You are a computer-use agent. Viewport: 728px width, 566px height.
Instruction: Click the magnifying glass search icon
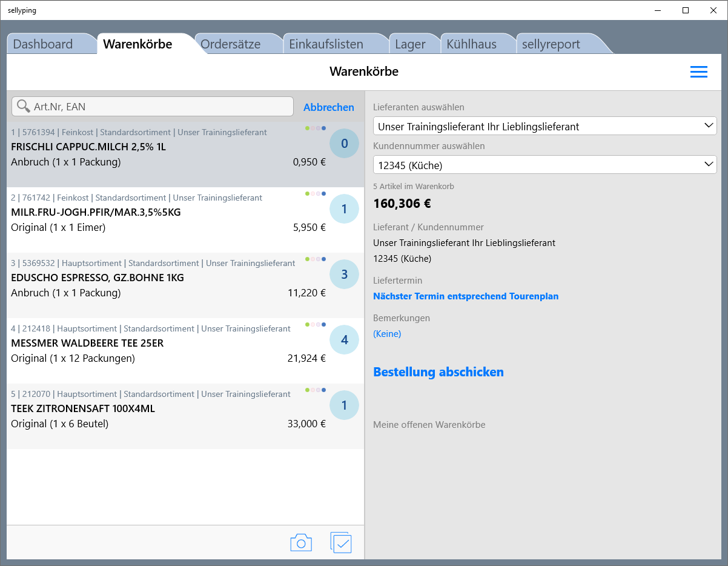click(x=24, y=107)
